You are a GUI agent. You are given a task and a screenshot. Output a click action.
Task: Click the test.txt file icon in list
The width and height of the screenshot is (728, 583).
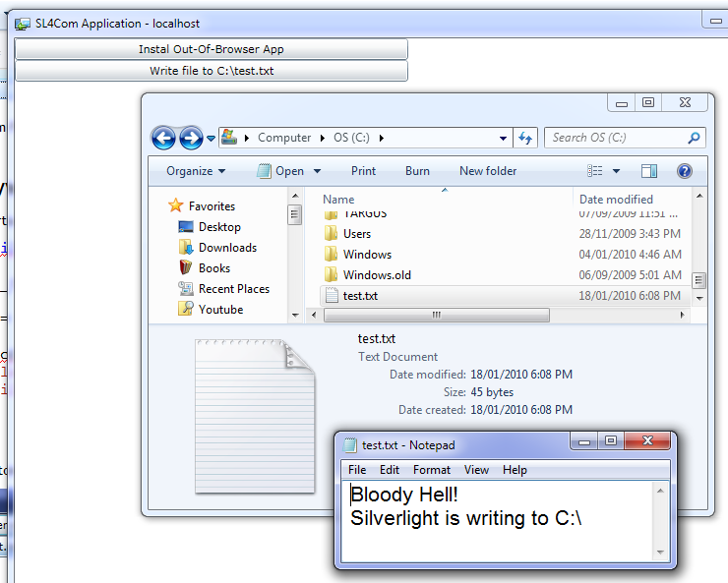332,296
